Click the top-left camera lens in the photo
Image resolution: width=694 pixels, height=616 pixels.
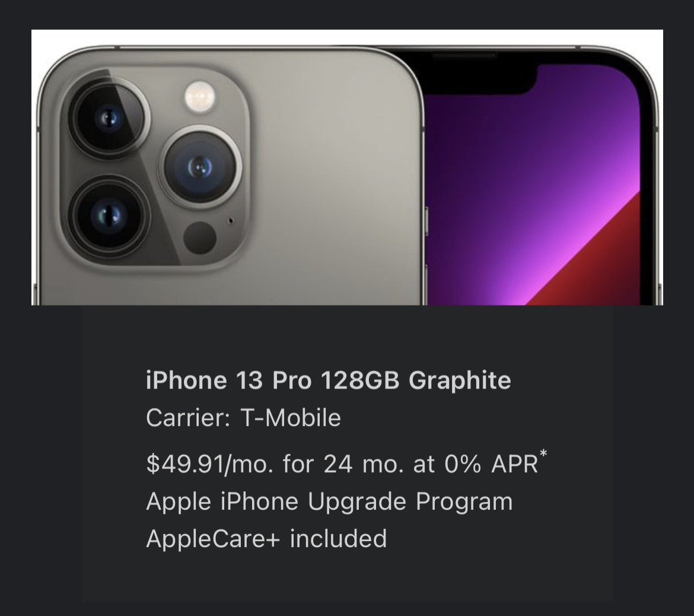pos(109,119)
